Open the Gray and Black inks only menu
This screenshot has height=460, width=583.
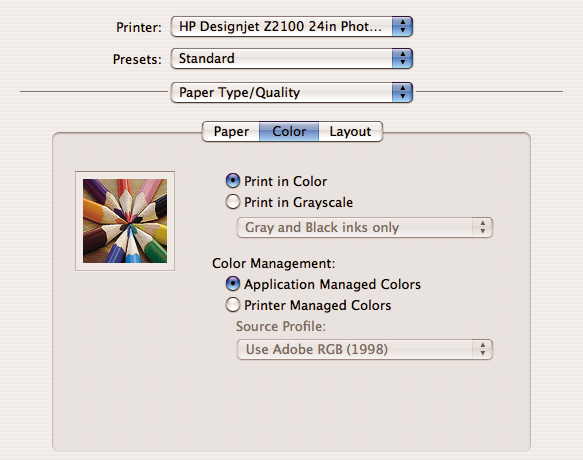365,227
